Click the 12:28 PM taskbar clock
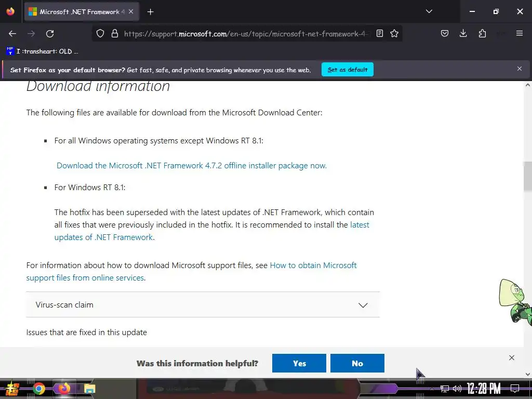The image size is (532, 399). coord(484,389)
